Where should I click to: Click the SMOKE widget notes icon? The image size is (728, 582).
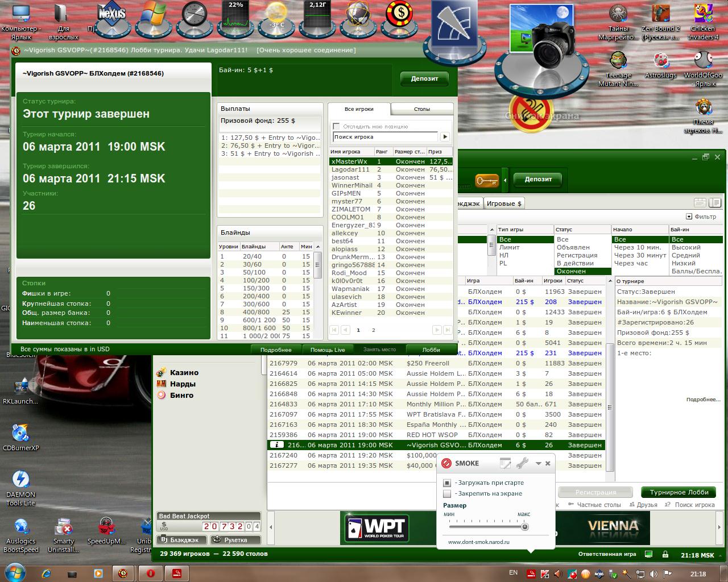505,463
